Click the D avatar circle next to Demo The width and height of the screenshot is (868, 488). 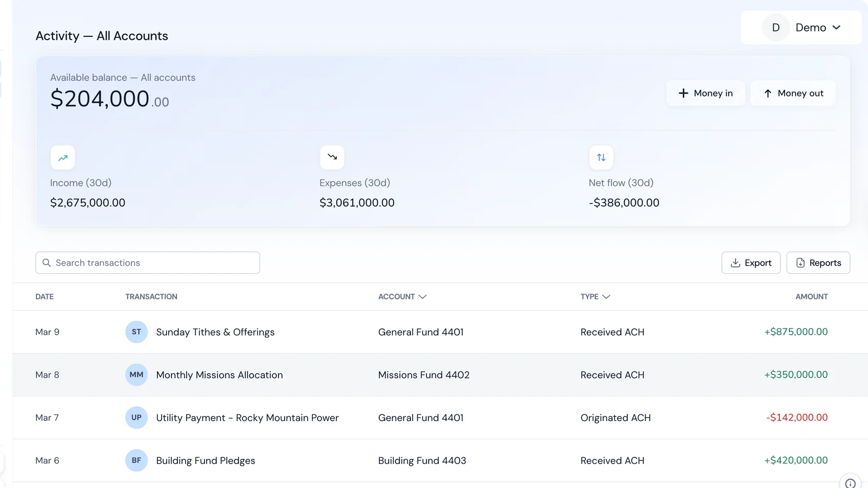point(775,27)
